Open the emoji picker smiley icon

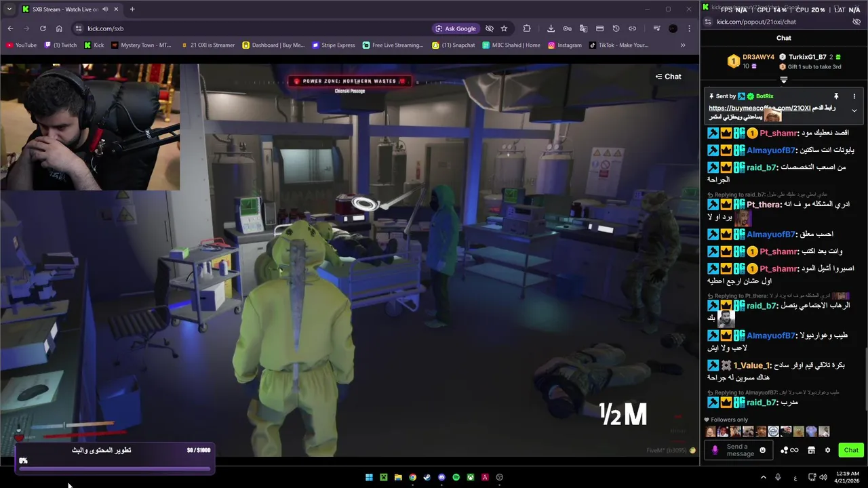[762, 450]
